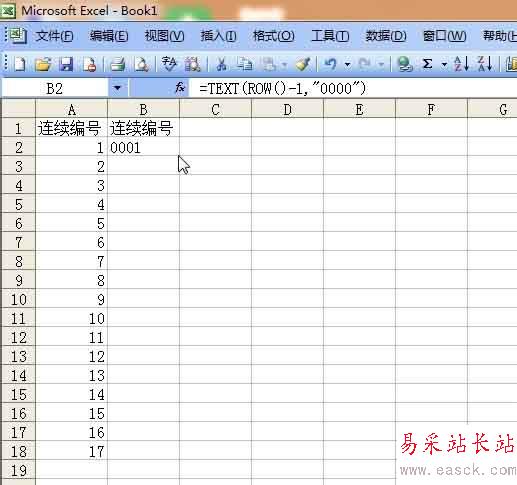Select column F header
This screenshot has height=485, width=517.
click(431, 109)
